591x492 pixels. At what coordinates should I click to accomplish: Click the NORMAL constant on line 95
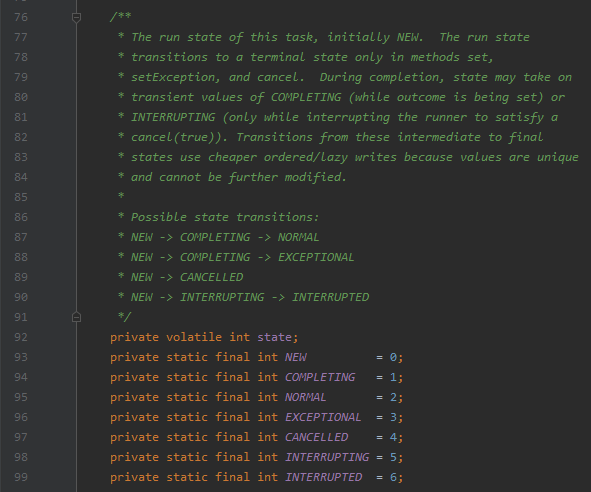point(306,397)
